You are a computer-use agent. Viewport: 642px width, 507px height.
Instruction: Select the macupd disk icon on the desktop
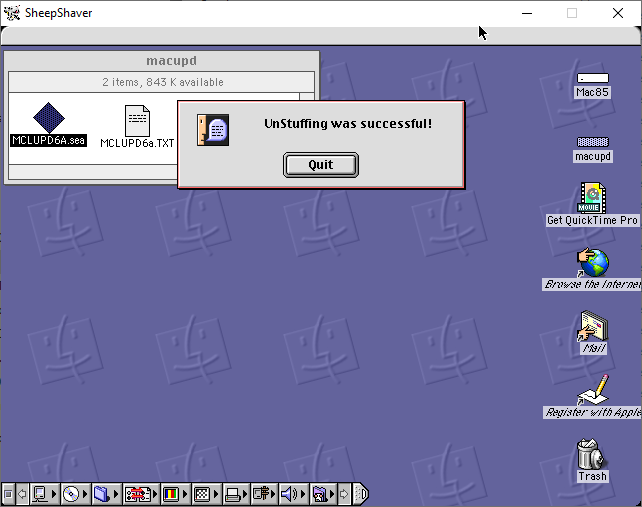[592, 142]
